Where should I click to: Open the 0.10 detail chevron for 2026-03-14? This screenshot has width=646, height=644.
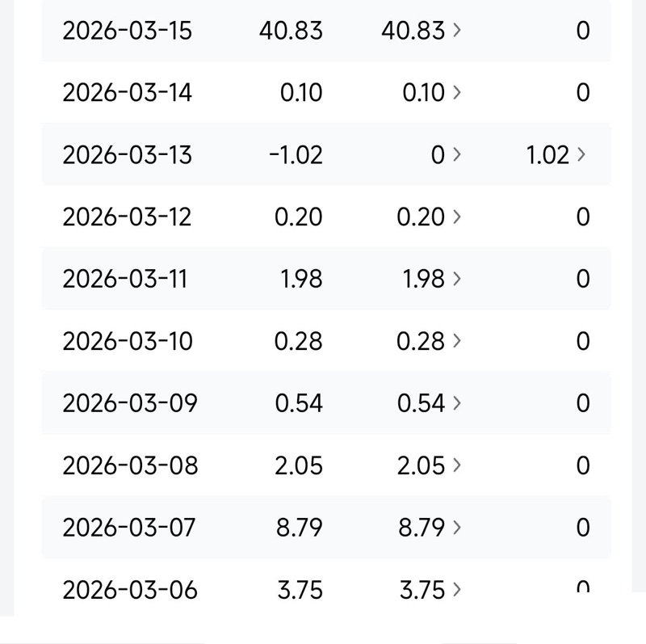pos(456,92)
